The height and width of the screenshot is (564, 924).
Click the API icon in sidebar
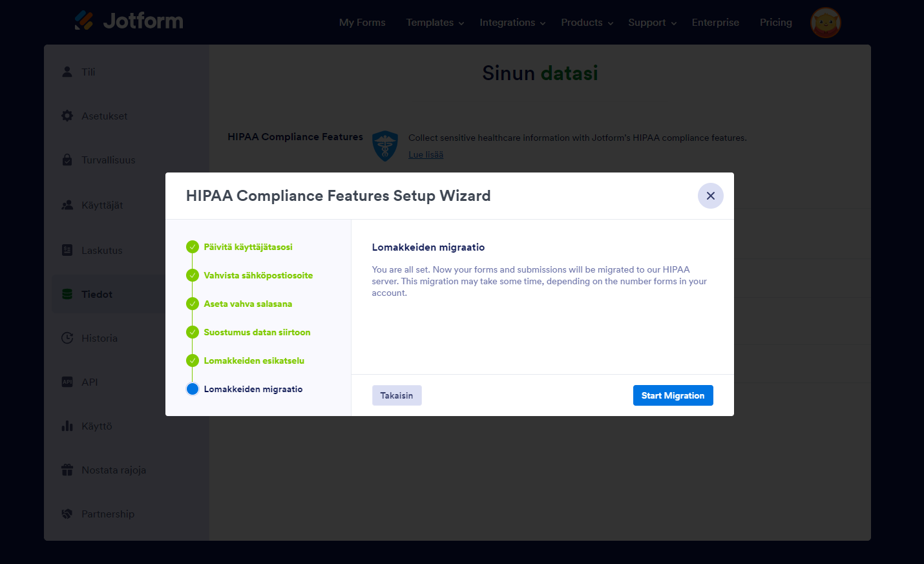tap(67, 382)
